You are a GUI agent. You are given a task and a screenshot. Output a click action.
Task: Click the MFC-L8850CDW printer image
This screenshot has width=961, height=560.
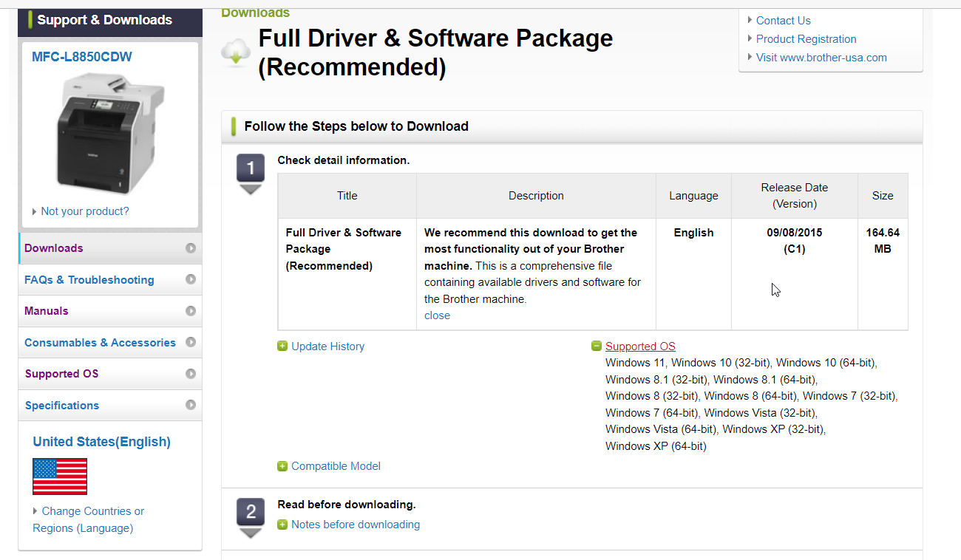coord(109,133)
